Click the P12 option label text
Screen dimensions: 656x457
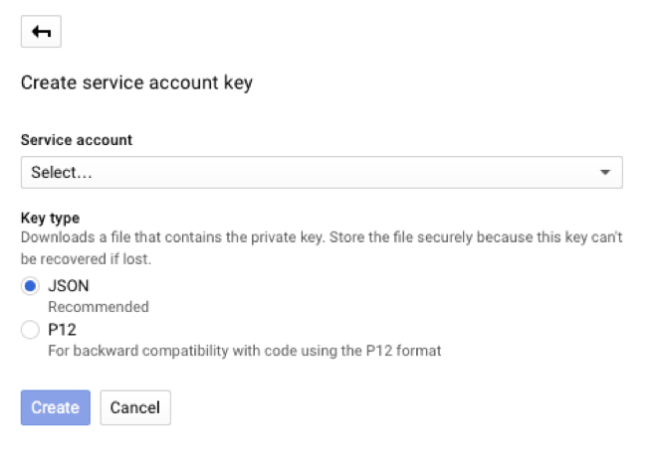pyautogui.click(x=63, y=331)
